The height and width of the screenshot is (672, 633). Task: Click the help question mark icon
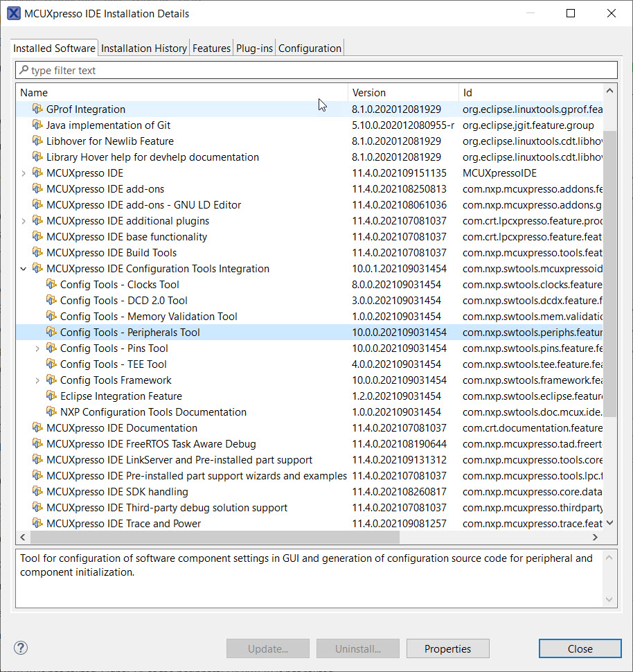pyautogui.click(x=20, y=648)
